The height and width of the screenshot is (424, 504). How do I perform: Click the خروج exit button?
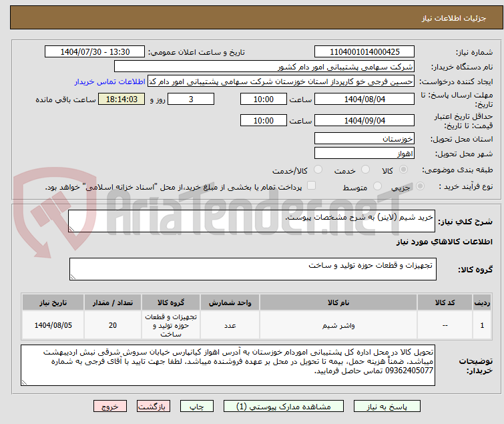click(110, 407)
